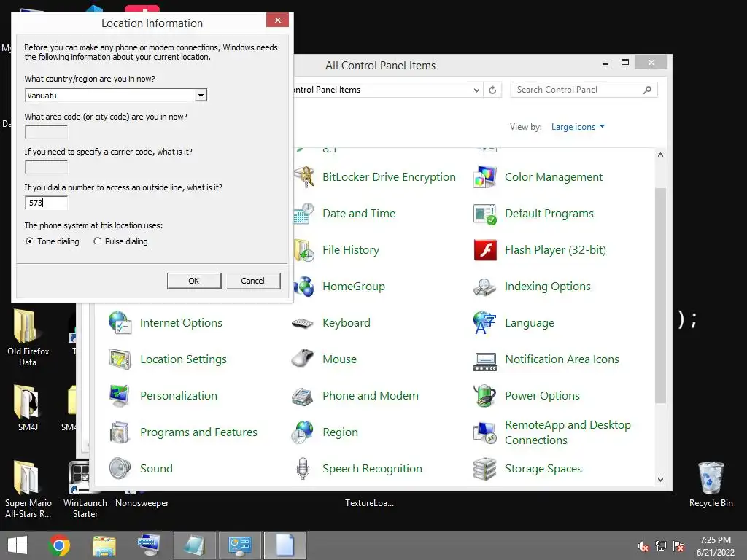This screenshot has height=560, width=747.
Task: Open Indexing Options icon
Action: [x=485, y=286]
